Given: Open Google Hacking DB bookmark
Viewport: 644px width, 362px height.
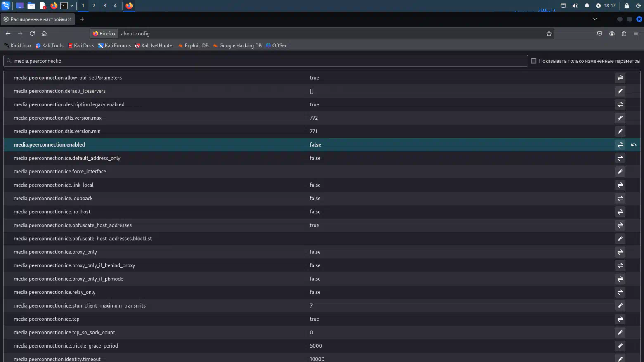Looking at the screenshot, I should [x=237, y=45].
